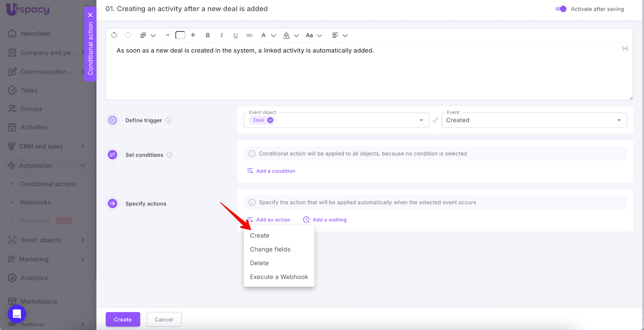
Task: Click the Add a condition link
Action: (275, 171)
